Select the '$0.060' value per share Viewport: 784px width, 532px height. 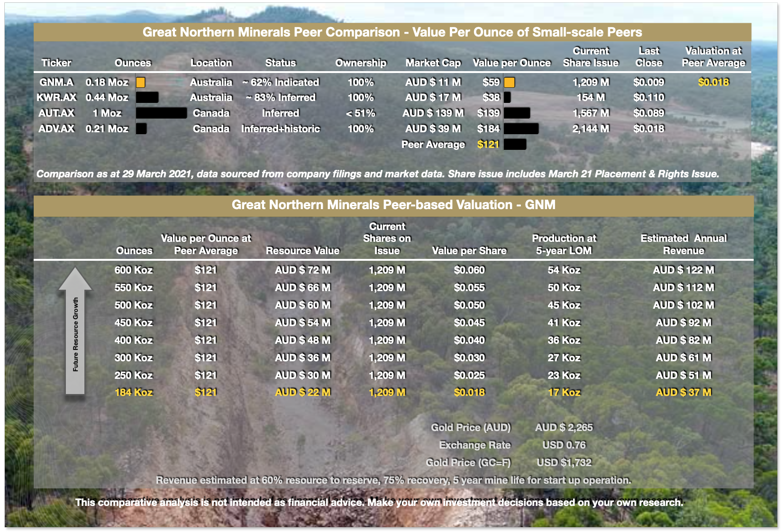tap(469, 270)
